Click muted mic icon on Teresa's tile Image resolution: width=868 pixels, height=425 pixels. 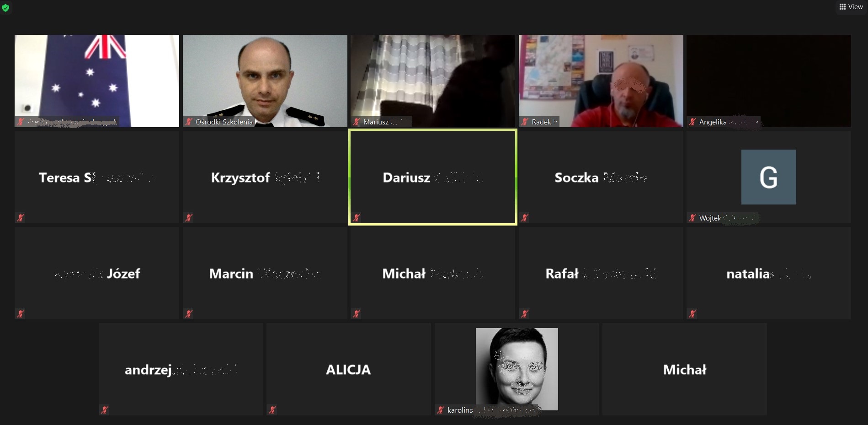pyautogui.click(x=21, y=218)
